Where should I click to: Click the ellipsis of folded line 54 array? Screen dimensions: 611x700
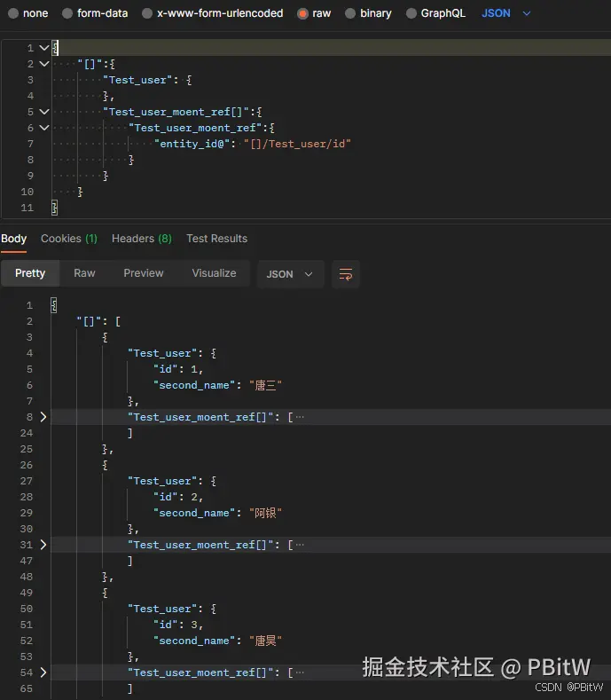click(300, 672)
